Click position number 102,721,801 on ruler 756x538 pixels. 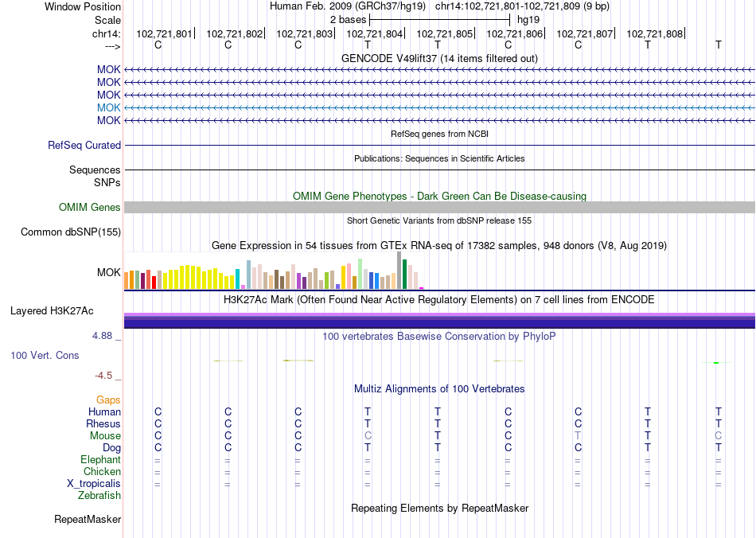click(x=164, y=33)
